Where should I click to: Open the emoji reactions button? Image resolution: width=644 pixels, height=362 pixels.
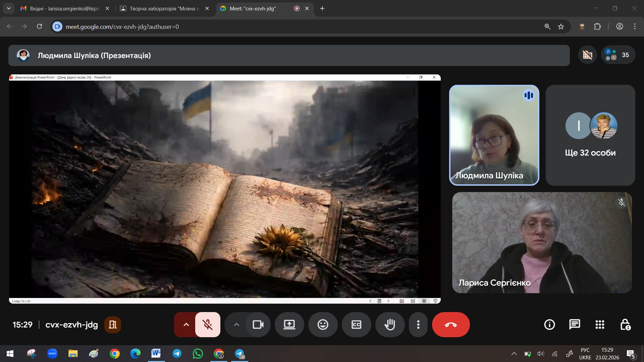click(x=323, y=324)
